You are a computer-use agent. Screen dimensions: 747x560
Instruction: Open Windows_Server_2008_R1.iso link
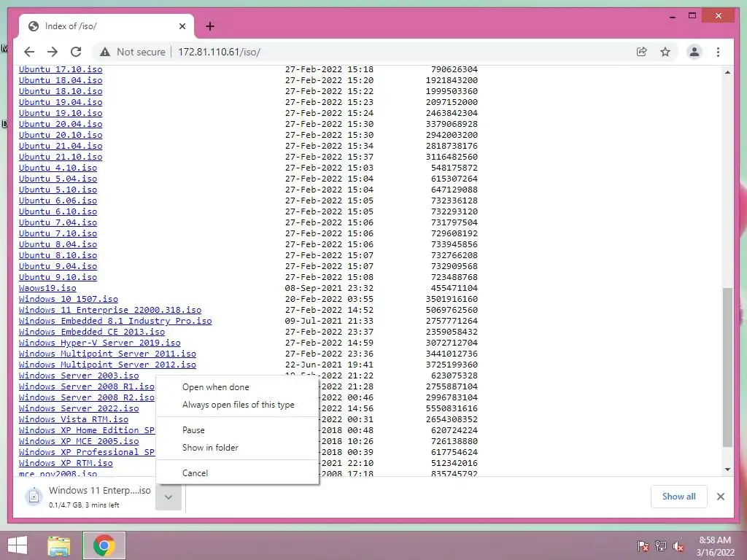coord(86,386)
